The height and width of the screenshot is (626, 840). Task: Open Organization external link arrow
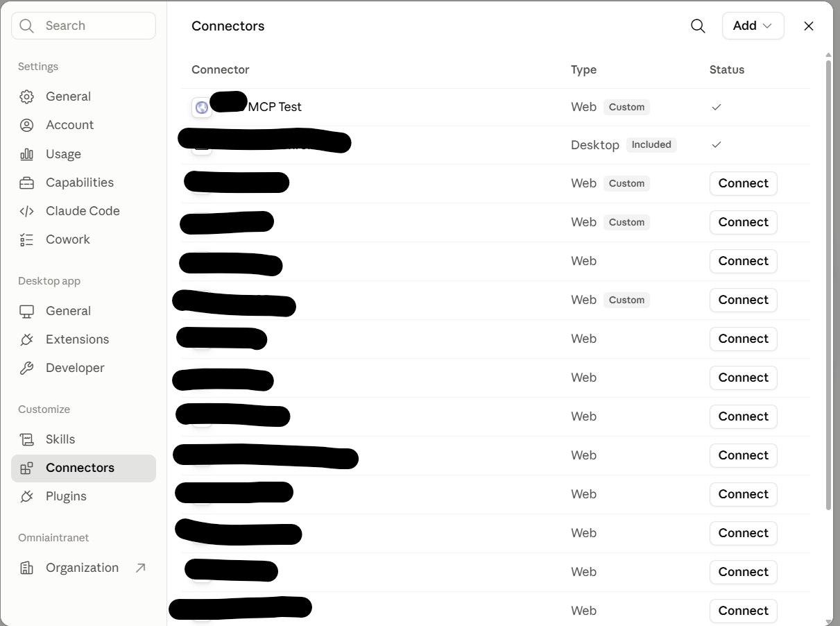point(140,568)
